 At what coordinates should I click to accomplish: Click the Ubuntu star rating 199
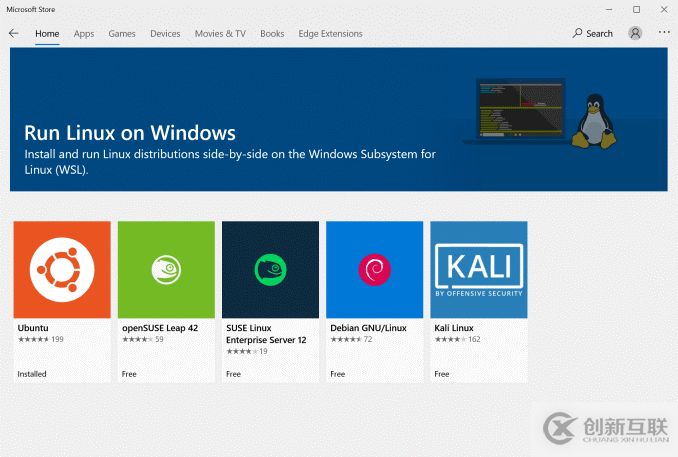point(41,339)
